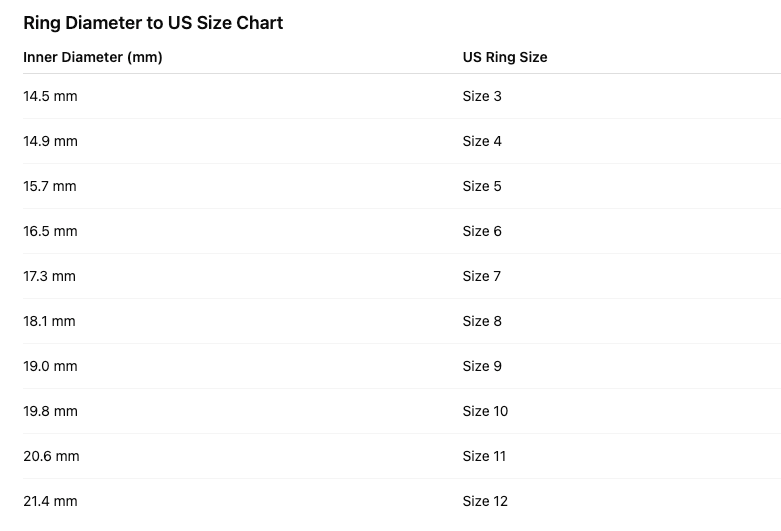Select the 15.7 mm cell
Viewport: 781px width, 531px height.
click(50, 186)
